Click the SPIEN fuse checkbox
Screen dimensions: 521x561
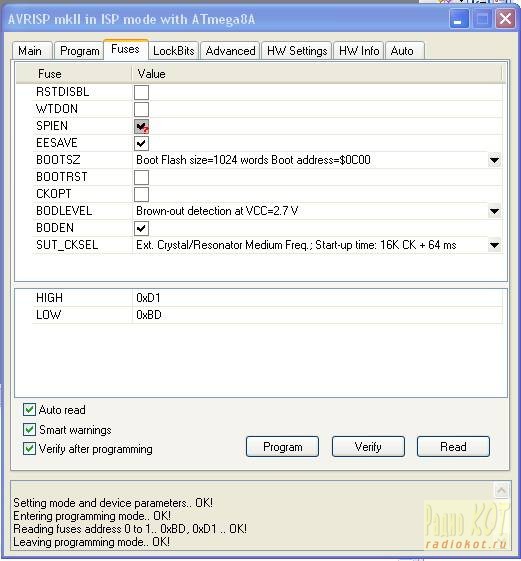pos(141,126)
